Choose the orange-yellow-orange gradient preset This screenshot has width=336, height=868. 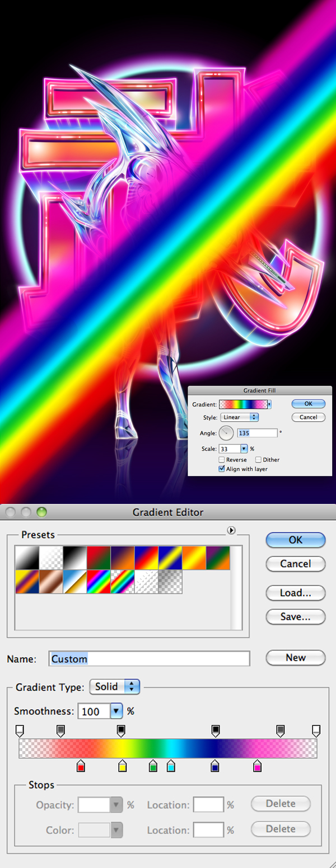pos(194,558)
